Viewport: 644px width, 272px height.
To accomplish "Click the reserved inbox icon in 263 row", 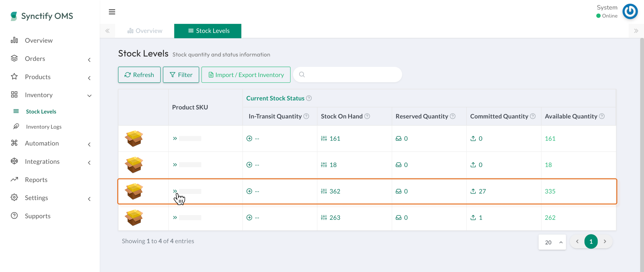I will [x=398, y=217].
